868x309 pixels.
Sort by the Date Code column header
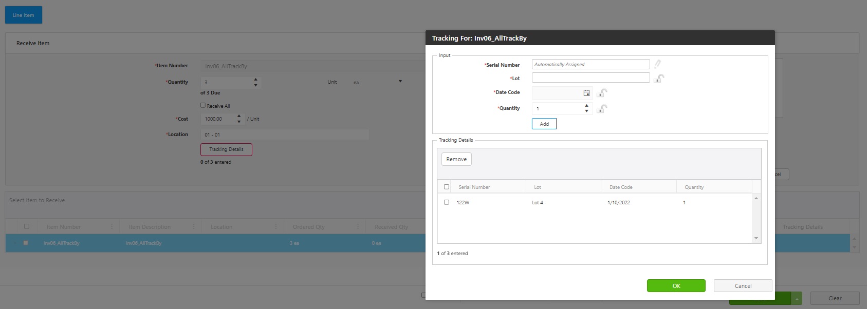coord(621,187)
